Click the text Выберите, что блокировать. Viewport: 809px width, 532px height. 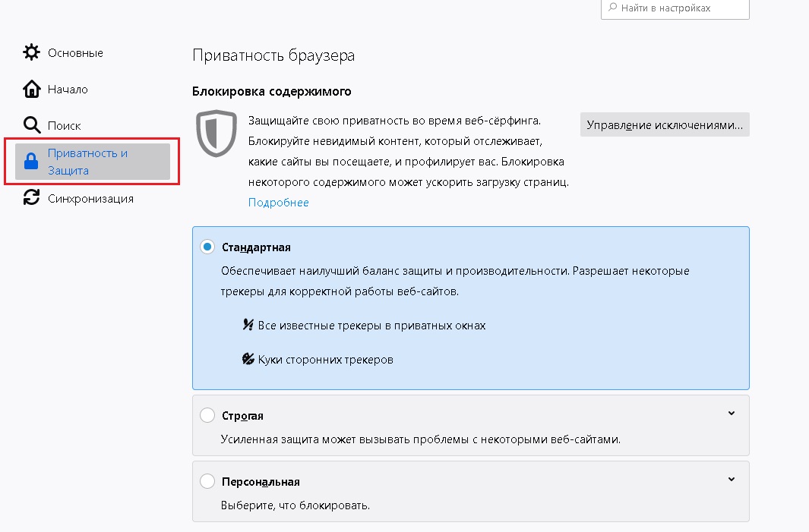[295, 505]
